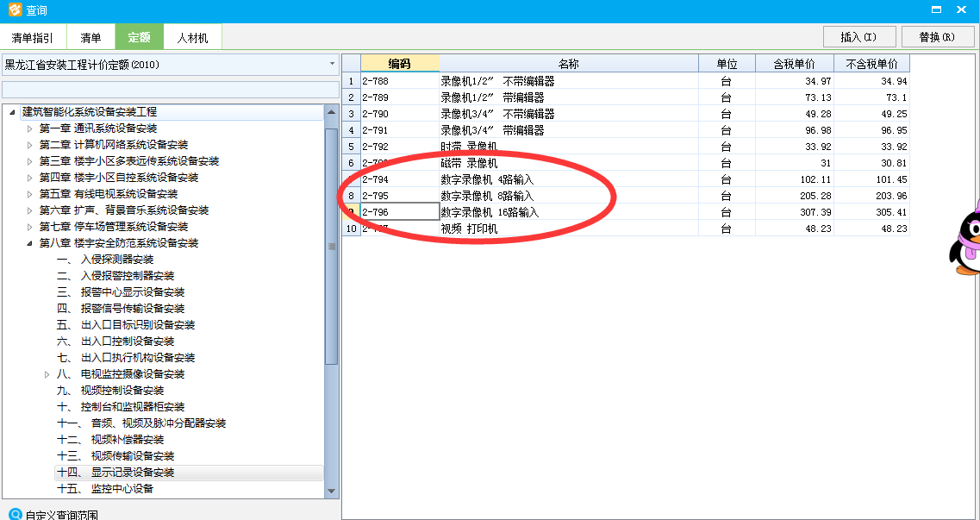Image resolution: width=980 pixels, height=520 pixels.
Task: Click the 单位 column header
Action: (x=727, y=63)
